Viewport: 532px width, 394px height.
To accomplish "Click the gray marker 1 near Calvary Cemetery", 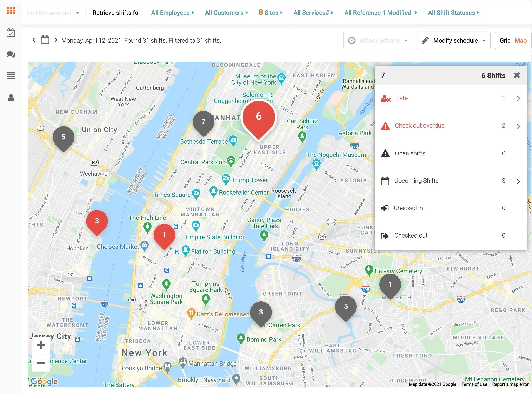I will click(x=390, y=286).
